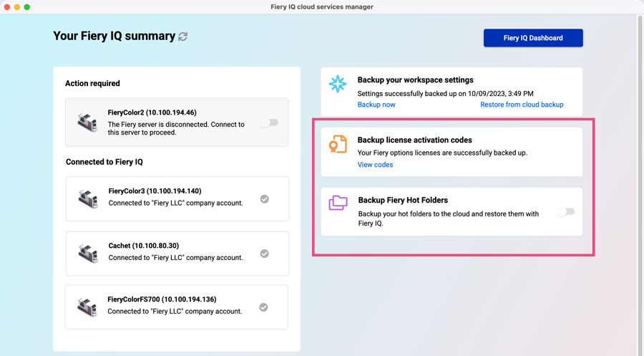Image resolution: width=644 pixels, height=356 pixels.
Task: Click the FieryColor3 server printer icon
Action: [88, 198]
